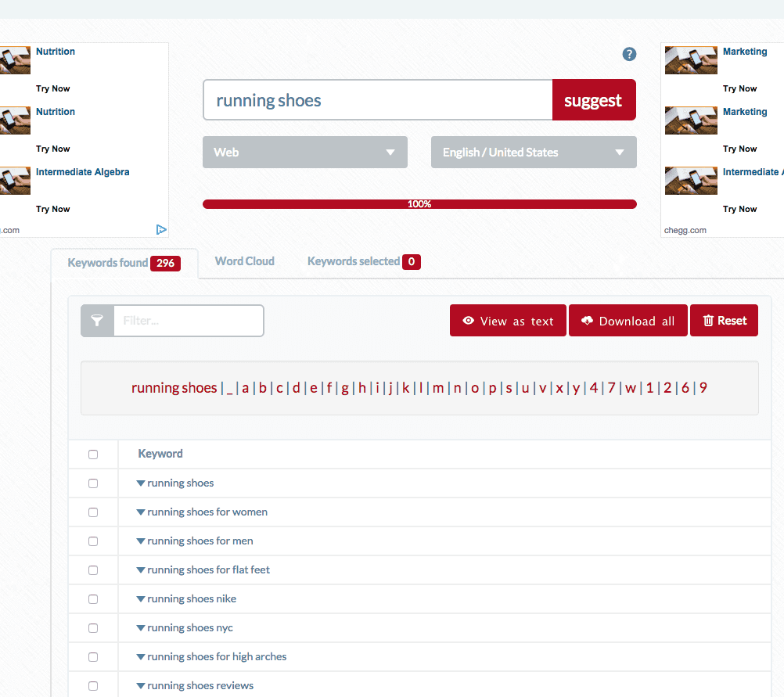Viewport: 784px width, 697px height.
Task: Click the 100% progress bar
Action: pyautogui.click(x=420, y=203)
